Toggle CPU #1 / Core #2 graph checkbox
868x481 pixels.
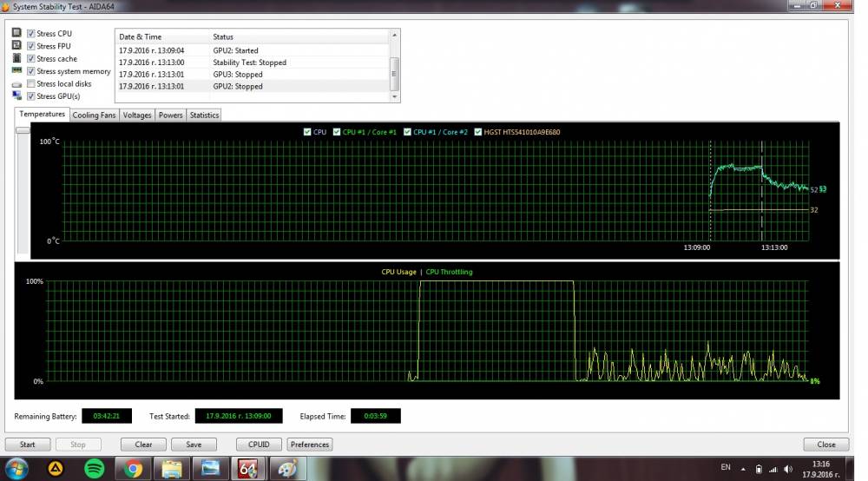[407, 132]
